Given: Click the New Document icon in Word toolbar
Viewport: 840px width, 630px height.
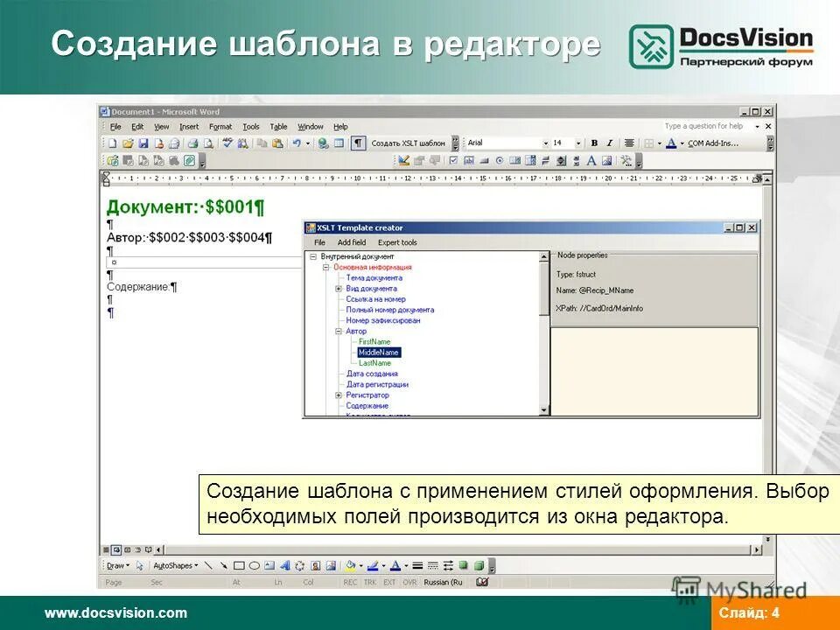Looking at the screenshot, I should coord(113,143).
